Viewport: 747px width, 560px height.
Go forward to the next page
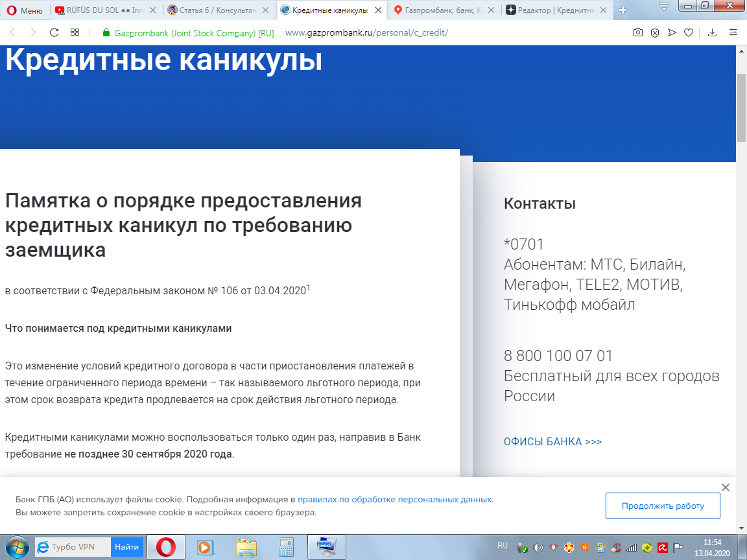pyautogui.click(x=33, y=32)
